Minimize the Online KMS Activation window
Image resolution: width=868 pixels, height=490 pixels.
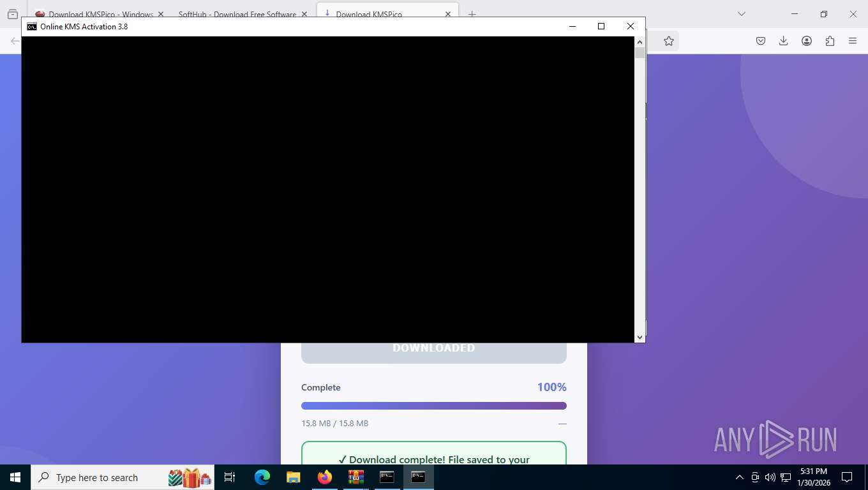[x=572, y=26]
